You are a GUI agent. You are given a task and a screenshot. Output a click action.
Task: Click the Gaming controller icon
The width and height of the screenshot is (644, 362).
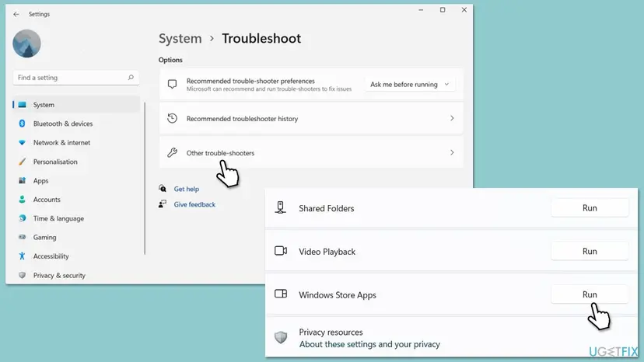click(23, 237)
